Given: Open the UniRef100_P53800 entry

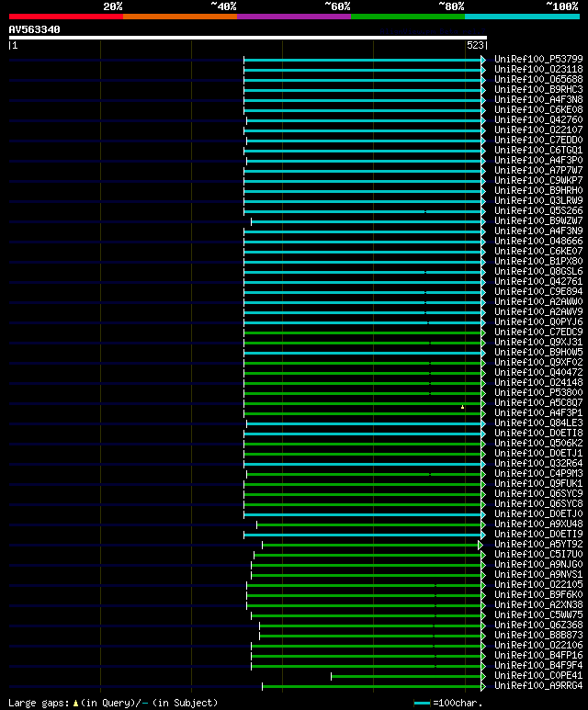Looking at the screenshot, I should click(538, 393).
